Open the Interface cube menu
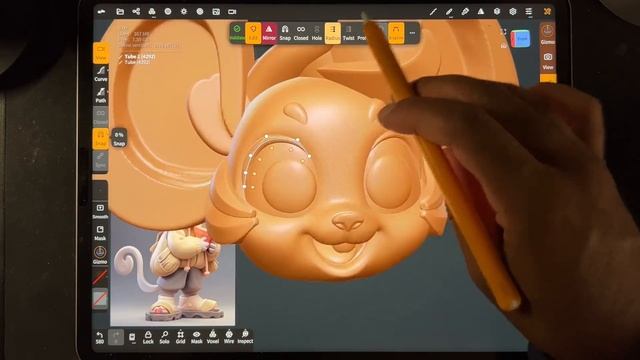Screen dimensions: 640x360 (x=497, y=12)
